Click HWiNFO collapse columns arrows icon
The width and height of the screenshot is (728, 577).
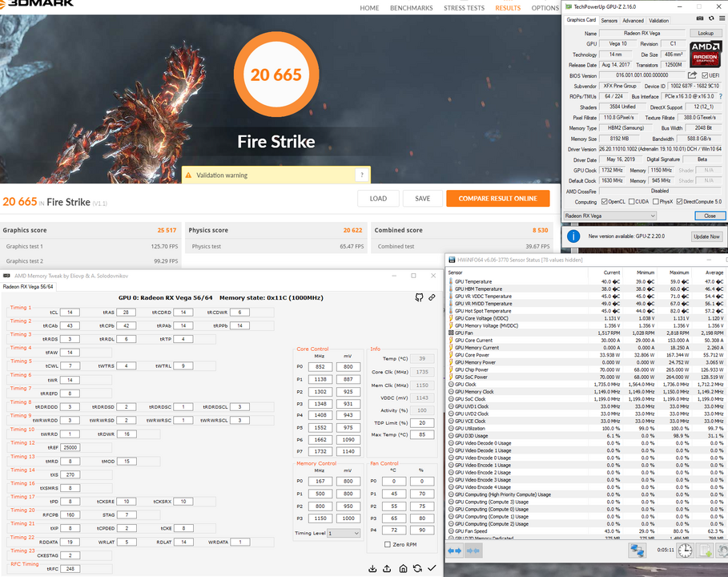point(473,551)
